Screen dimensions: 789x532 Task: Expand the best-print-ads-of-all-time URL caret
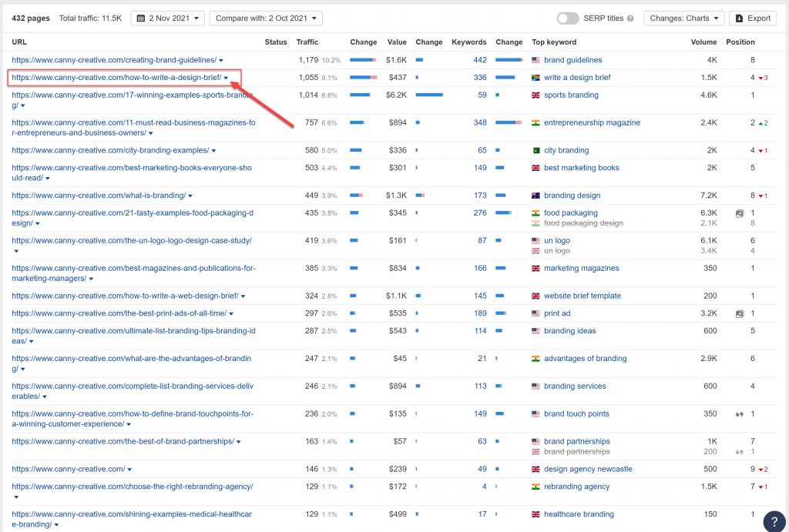pos(231,314)
